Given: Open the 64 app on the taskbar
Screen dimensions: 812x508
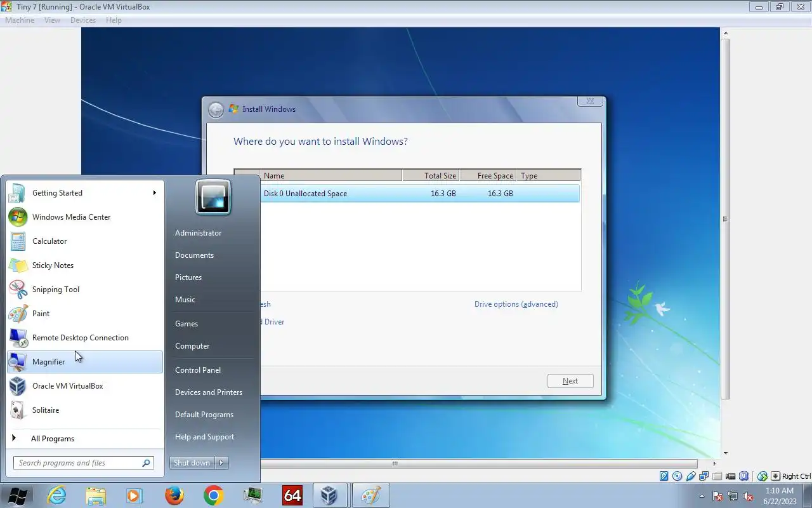Looking at the screenshot, I should [292, 495].
